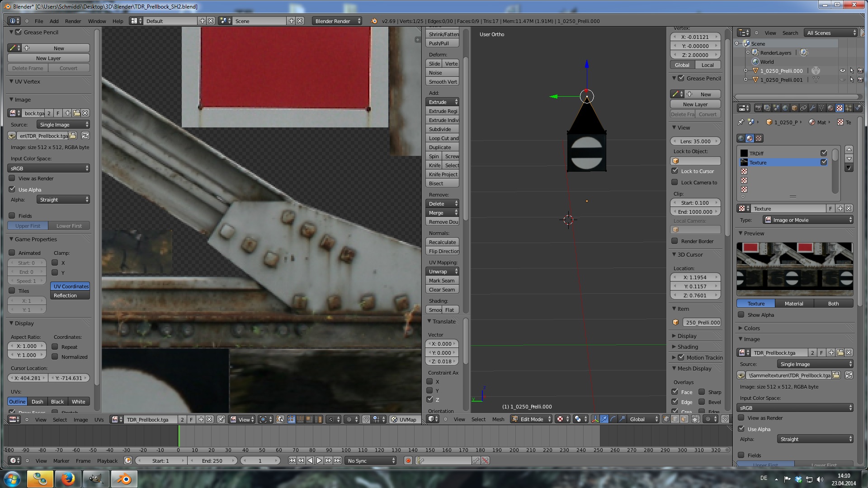The image size is (868, 488).
Task: Open the Edit Mode dropdown
Action: (532, 419)
